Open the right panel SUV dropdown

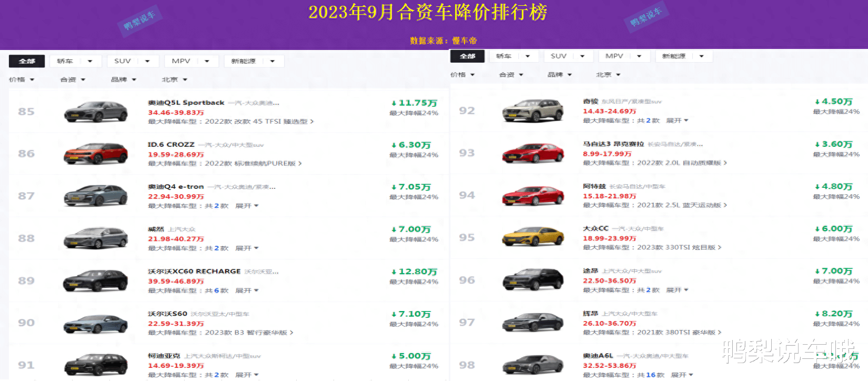tap(569, 56)
